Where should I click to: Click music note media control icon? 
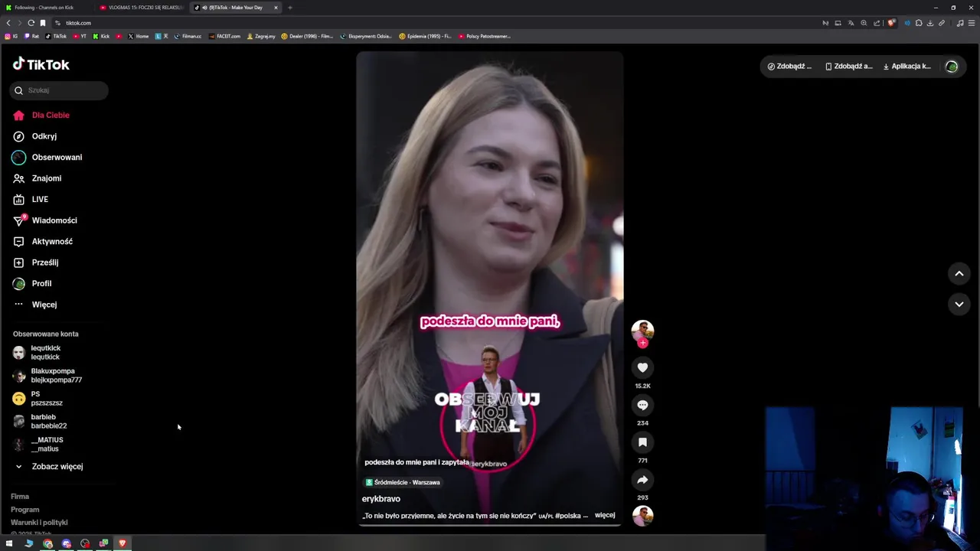(x=960, y=23)
